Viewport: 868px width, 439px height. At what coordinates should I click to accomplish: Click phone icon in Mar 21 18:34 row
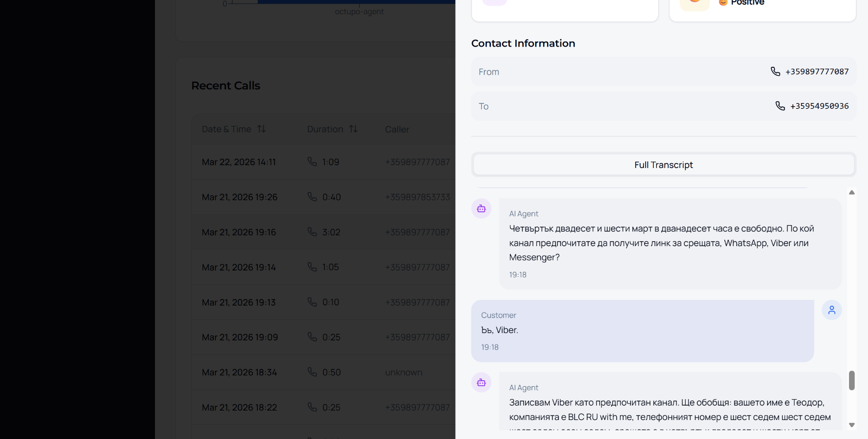tap(312, 372)
